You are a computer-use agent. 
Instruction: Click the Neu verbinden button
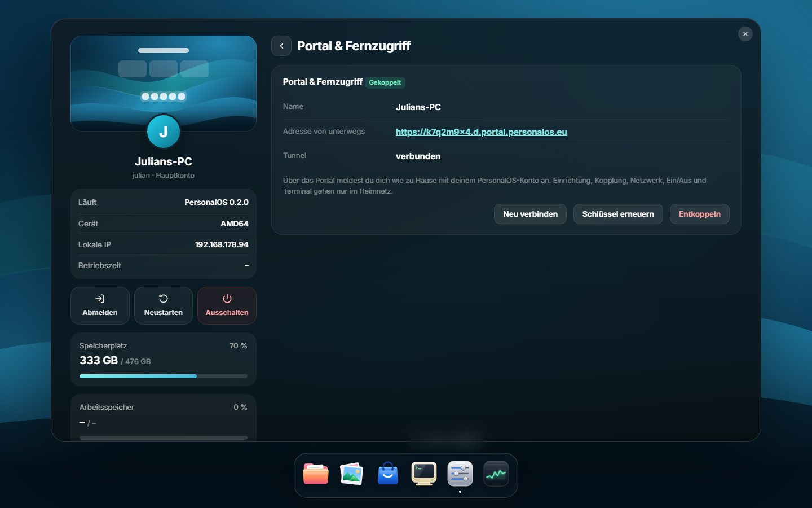point(530,214)
